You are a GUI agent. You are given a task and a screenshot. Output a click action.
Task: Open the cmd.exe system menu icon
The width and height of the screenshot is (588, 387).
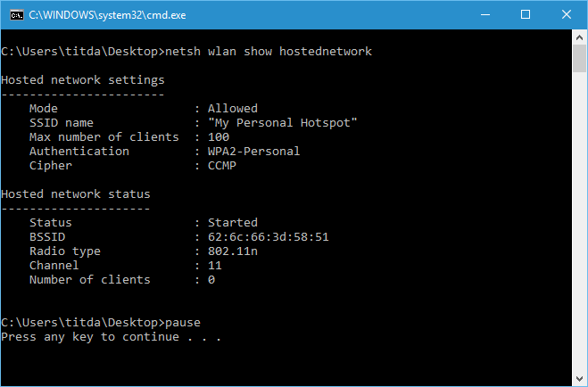[x=16, y=15]
